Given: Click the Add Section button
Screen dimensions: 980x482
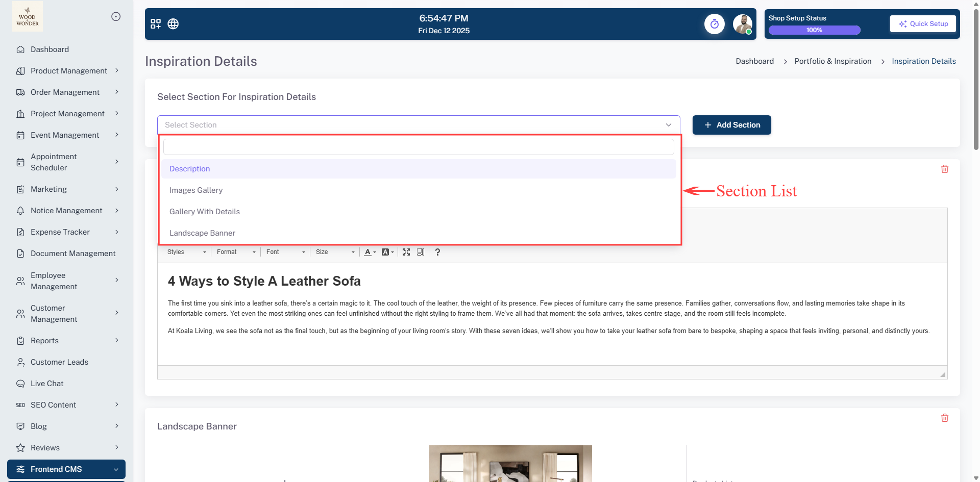Looking at the screenshot, I should point(731,125).
